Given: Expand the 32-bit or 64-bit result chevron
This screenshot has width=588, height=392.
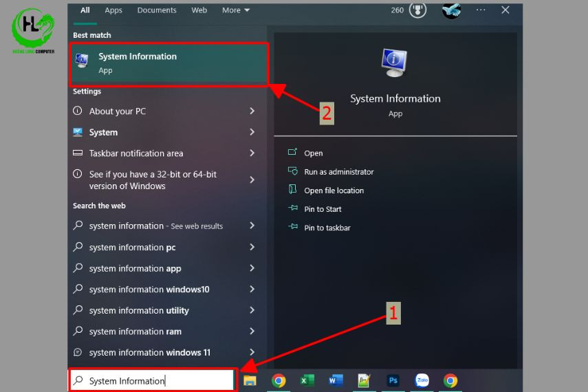Looking at the screenshot, I should click(252, 180).
